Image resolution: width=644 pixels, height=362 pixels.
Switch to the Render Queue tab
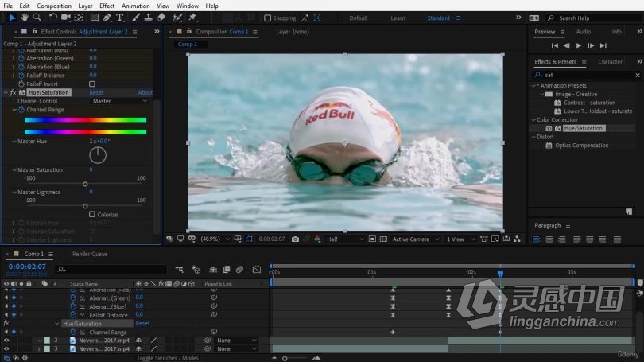click(90, 254)
